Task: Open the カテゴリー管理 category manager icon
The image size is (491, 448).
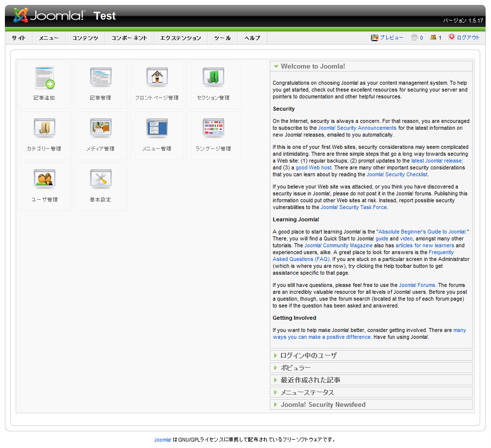Action: pos(45,128)
